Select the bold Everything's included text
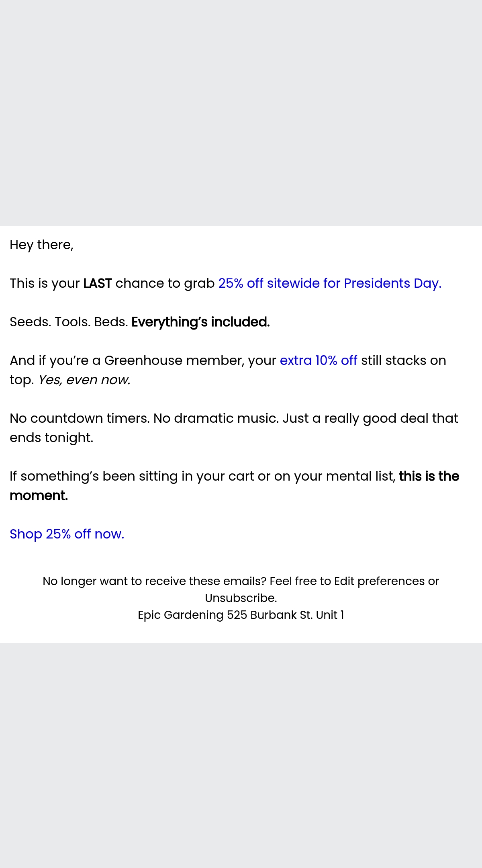Screen dimensions: 482x868 (200, 322)
